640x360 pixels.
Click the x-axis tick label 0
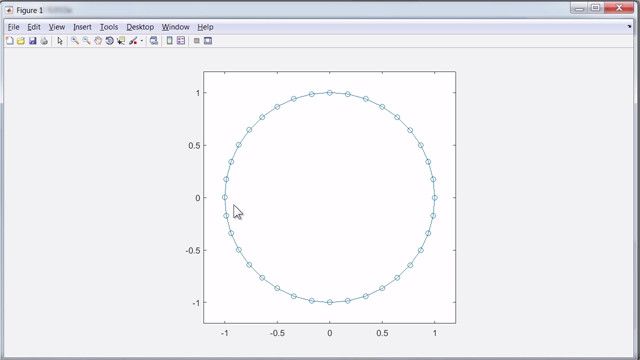click(330, 333)
